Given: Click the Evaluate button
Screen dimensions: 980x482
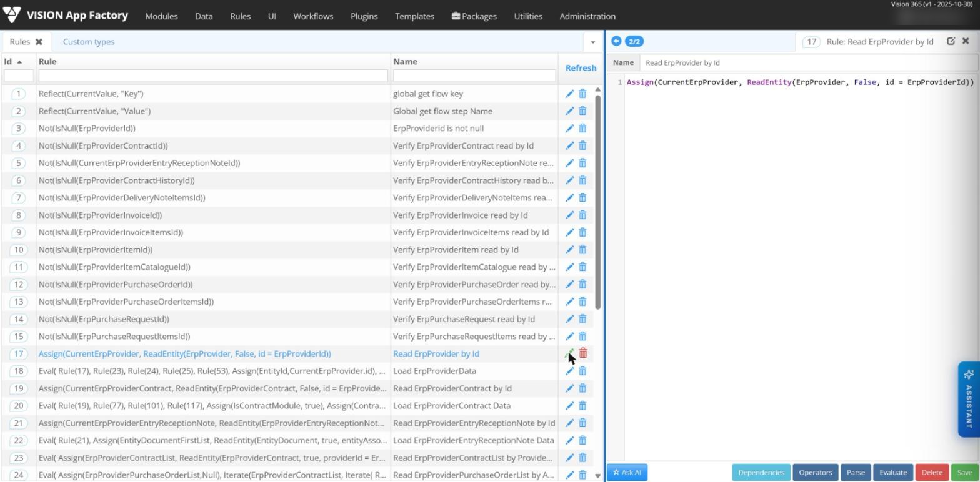Looking at the screenshot, I should (x=893, y=472).
